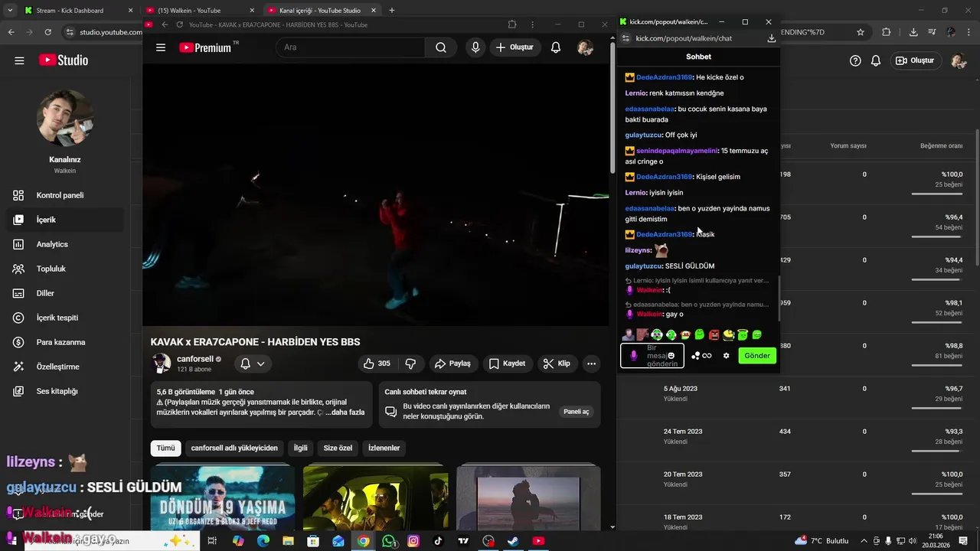Open YouTube notifications bell
The width and height of the screenshot is (980, 551).
tap(556, 47)
